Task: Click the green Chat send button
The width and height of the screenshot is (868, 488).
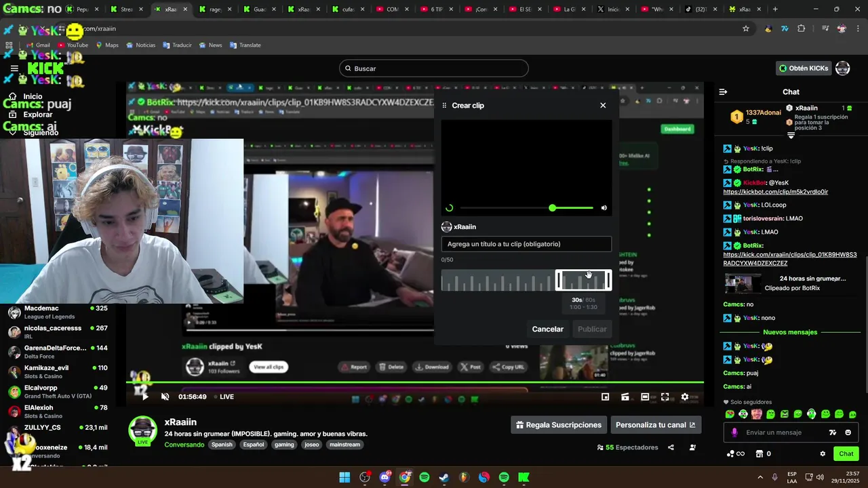Action: [846, 453]
